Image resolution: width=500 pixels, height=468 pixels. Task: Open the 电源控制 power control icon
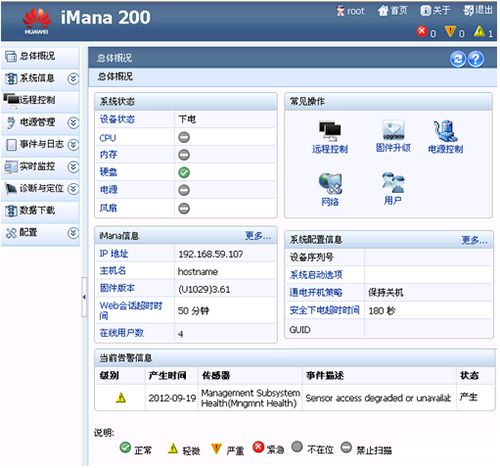[445, 131]
